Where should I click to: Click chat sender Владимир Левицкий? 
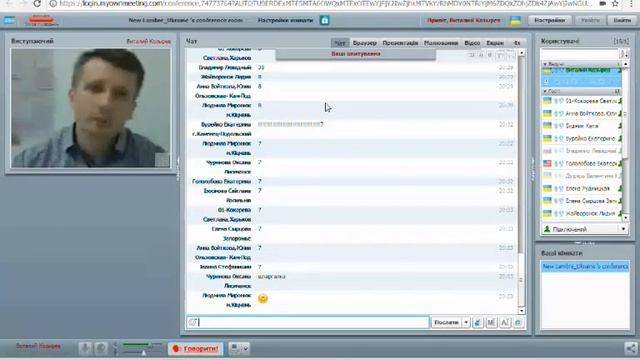tap(225, 67)
